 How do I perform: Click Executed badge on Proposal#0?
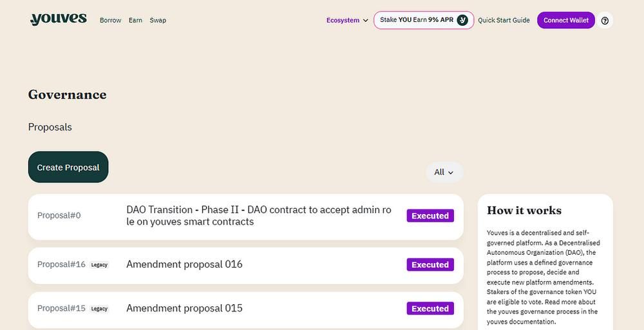[x=430, y=216]
